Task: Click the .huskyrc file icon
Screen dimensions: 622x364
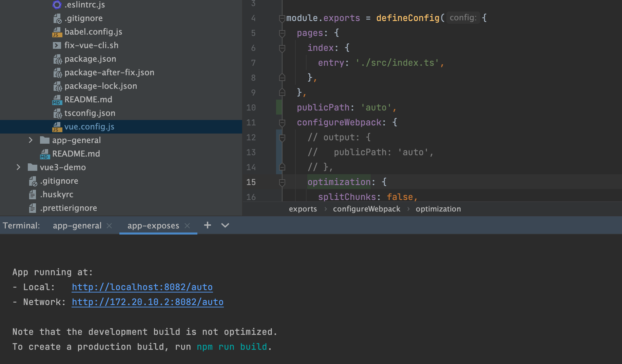Action: pos(33,195)
